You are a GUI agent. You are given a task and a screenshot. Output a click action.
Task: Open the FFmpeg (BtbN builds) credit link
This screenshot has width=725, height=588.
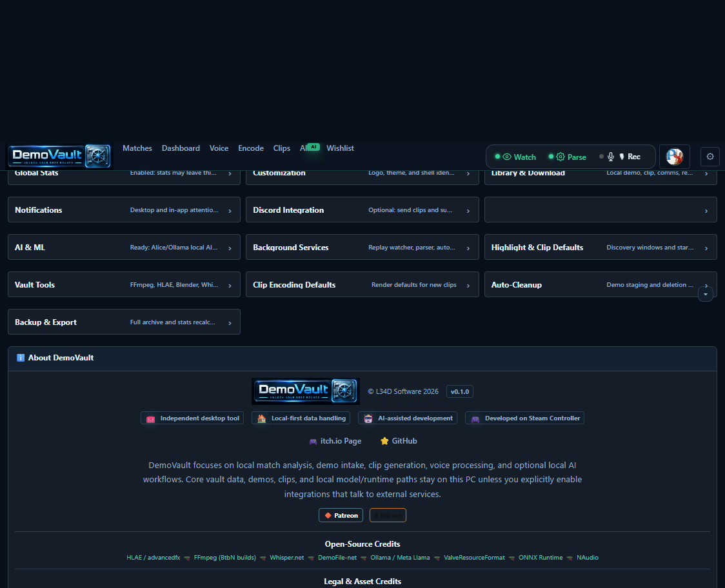point(224,558)
